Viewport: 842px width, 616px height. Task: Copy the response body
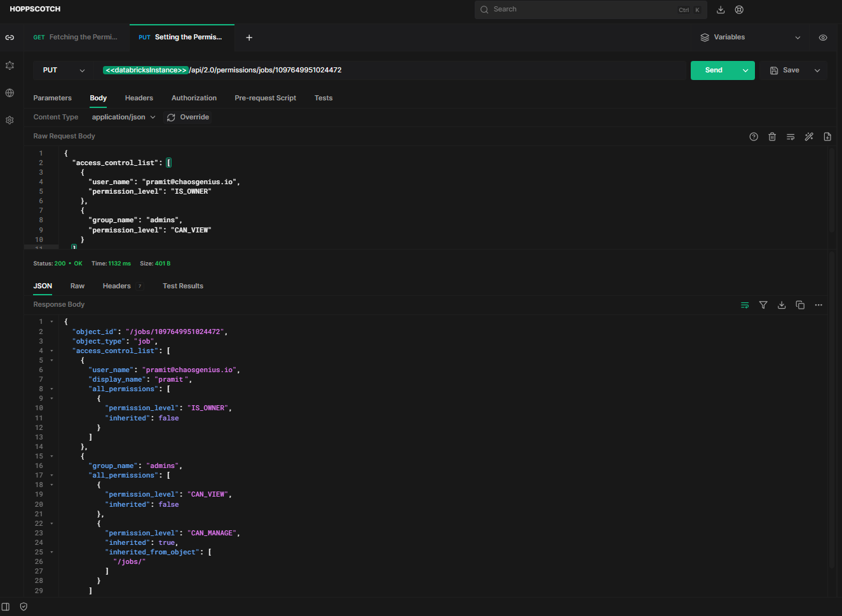(800, 304)
